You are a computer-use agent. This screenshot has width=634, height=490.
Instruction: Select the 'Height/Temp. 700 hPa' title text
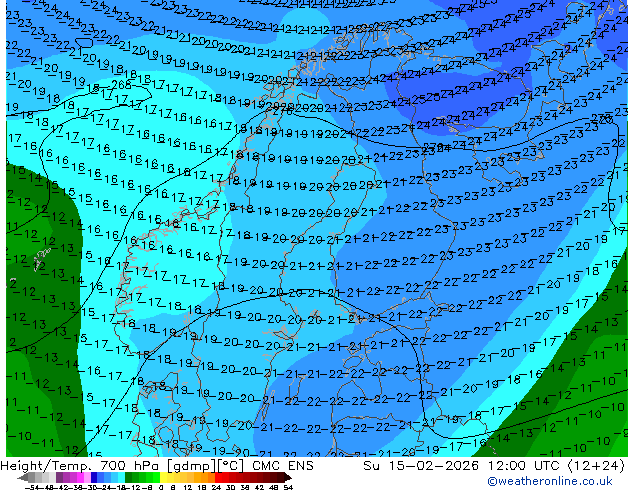(x=80, y=466)
